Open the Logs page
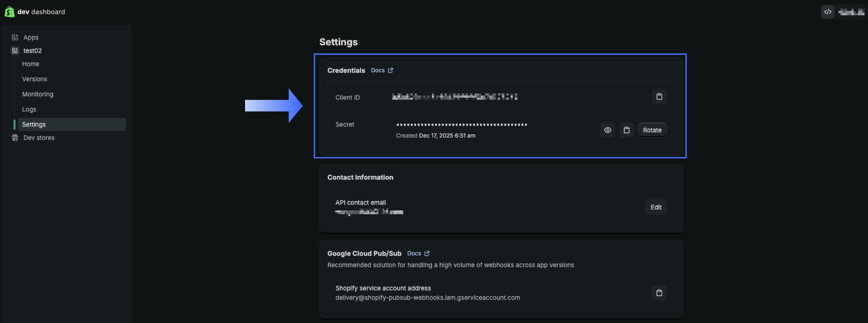The width and height of the screenshot is (868, 323). (x=29, y=109)
